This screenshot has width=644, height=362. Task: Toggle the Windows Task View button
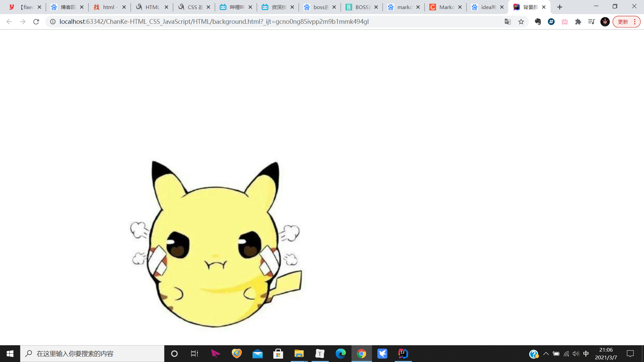click(x=195, y=354)
